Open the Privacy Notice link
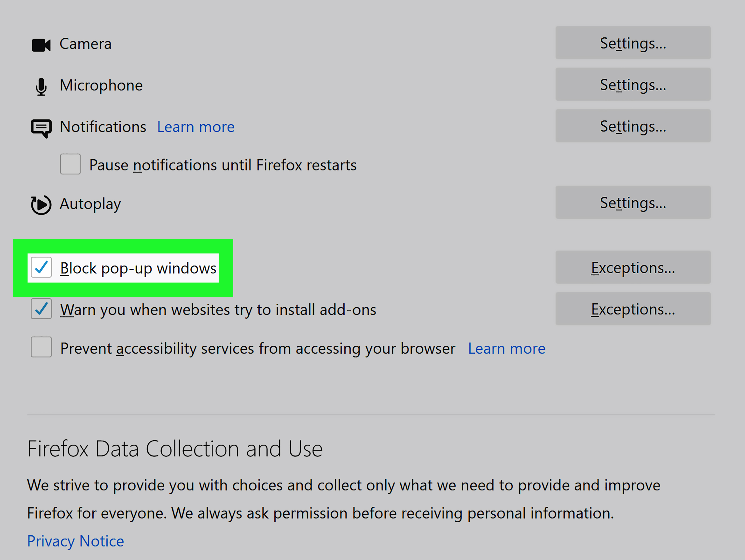The width and height of the screenshot is (745, 560). 75,541
